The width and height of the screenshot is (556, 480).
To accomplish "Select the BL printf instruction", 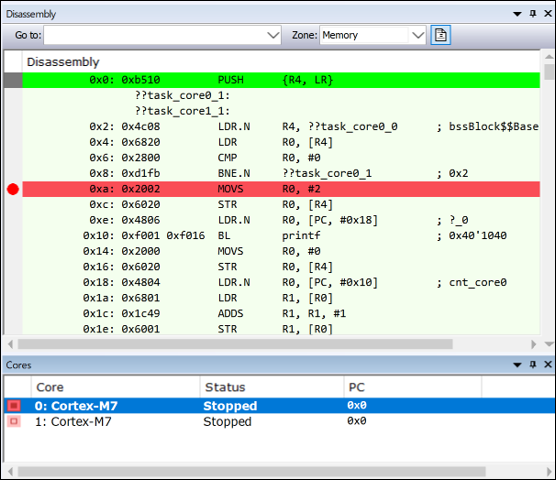I will (281, 236).
